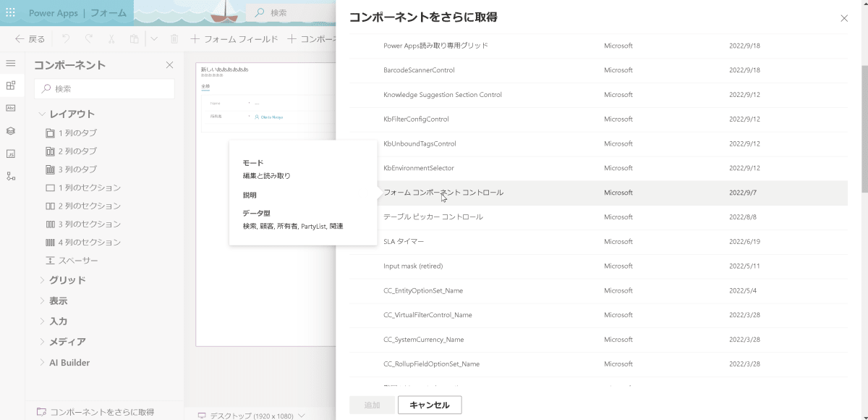Click the 2022/9/7 date cell
868x420 pixels.
pos(743,193)
